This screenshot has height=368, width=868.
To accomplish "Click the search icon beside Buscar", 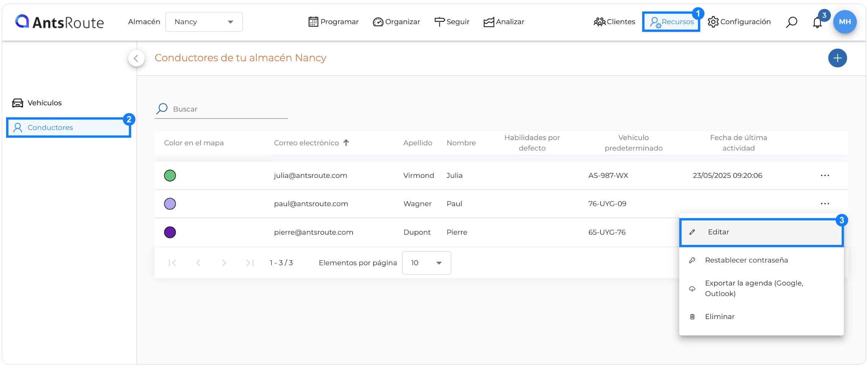I will 162,108.
